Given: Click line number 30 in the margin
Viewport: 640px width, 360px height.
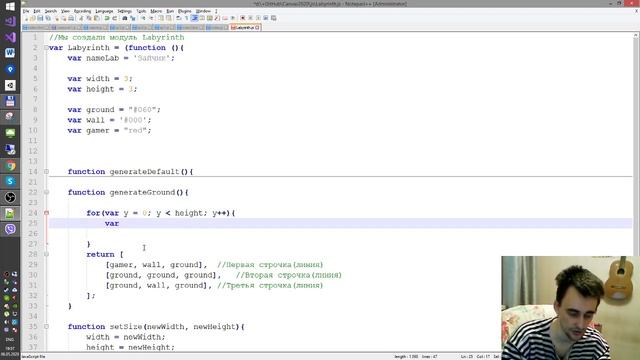Looking at the screenshot, I should tap(33, 275).
